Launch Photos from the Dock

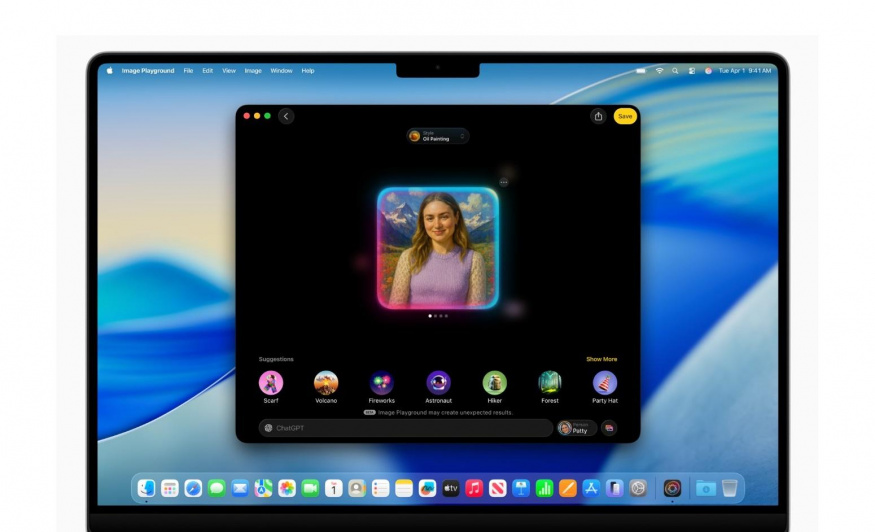tap(287, 488)
